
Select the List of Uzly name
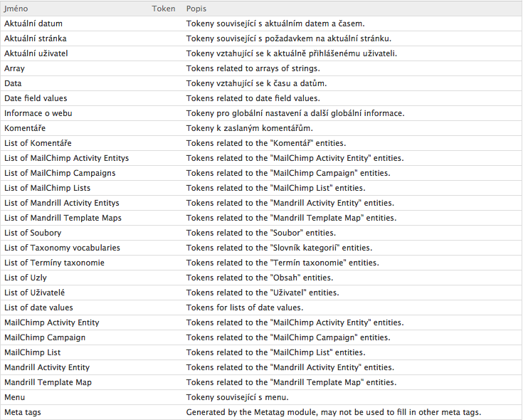26,278
